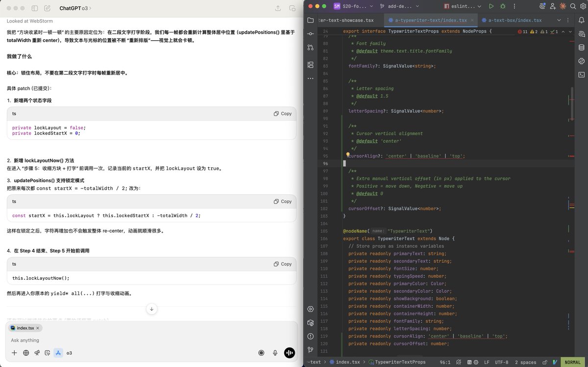Toggle the ChatGPT sidebar panel icon
Image resolution: width=588 pixels, height=367 pixels.
click(35, 8)
